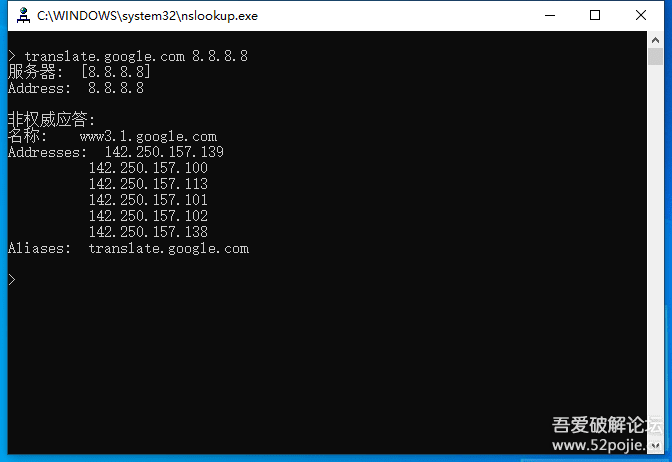Viewport: 672px width, 462px height.
Task: Click the address 142.250.157.113
Action: tap(148, 184)
